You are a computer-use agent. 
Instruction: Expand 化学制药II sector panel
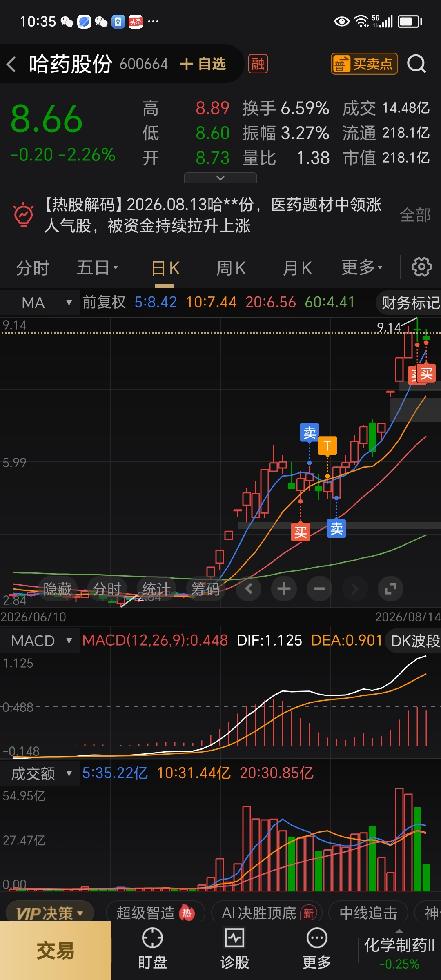point(399,951)
